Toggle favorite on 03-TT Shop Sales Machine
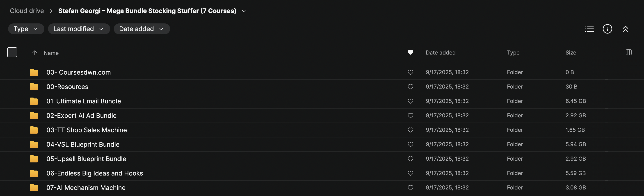 (x=410, y=130)
